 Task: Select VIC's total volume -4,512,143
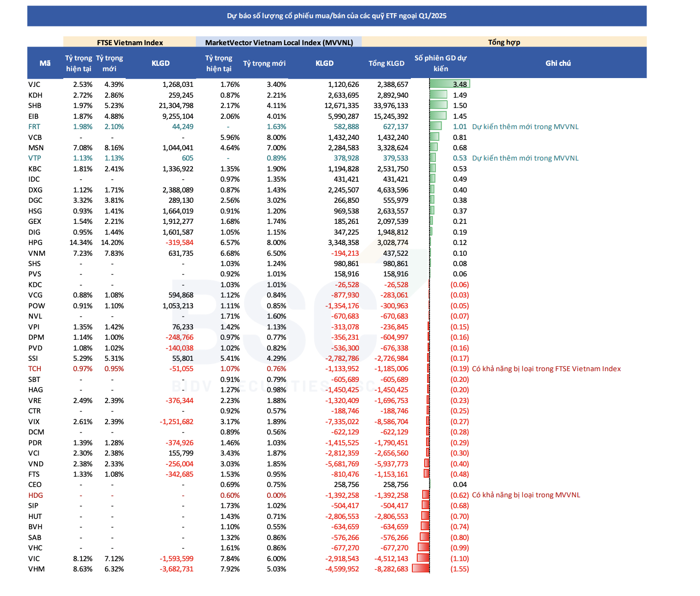pos(392,559)
